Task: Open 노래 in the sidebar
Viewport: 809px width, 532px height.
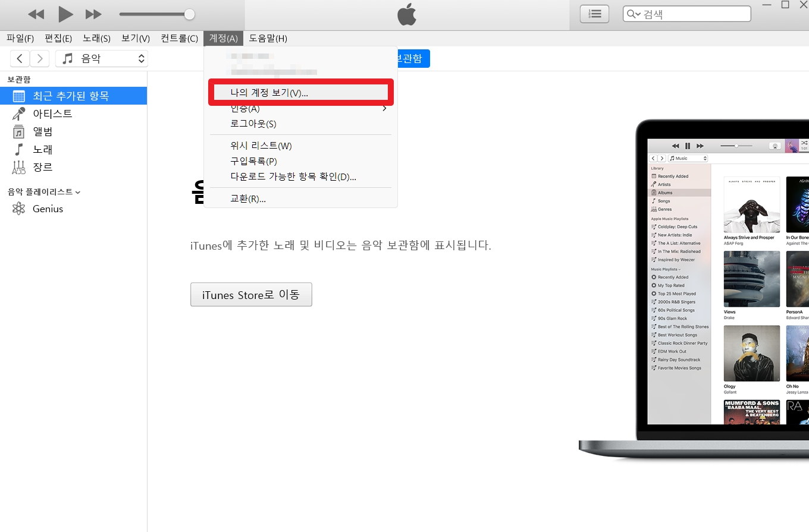Action: 73,149
